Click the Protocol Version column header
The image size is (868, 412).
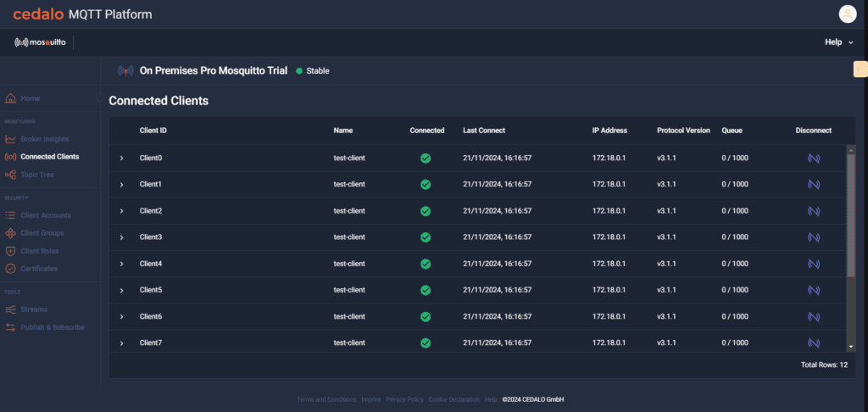pos(683,131)
